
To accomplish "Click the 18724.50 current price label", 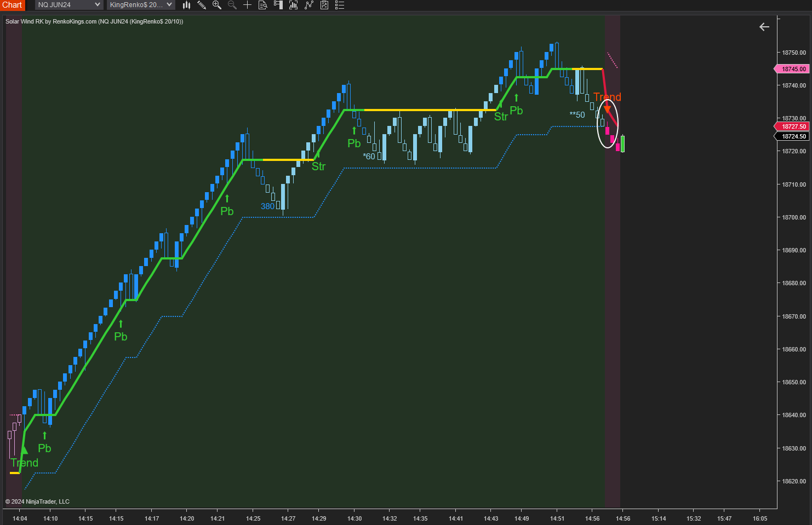I will pos(793,136).
